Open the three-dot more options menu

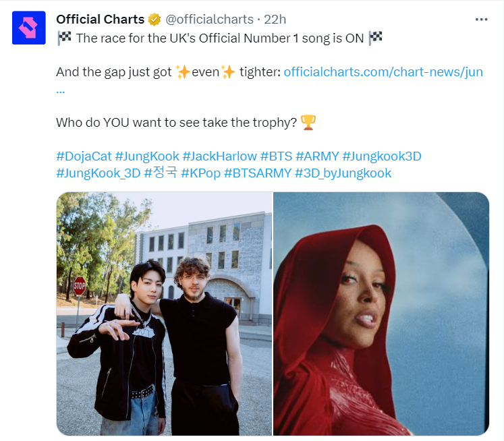click(481, 20)
